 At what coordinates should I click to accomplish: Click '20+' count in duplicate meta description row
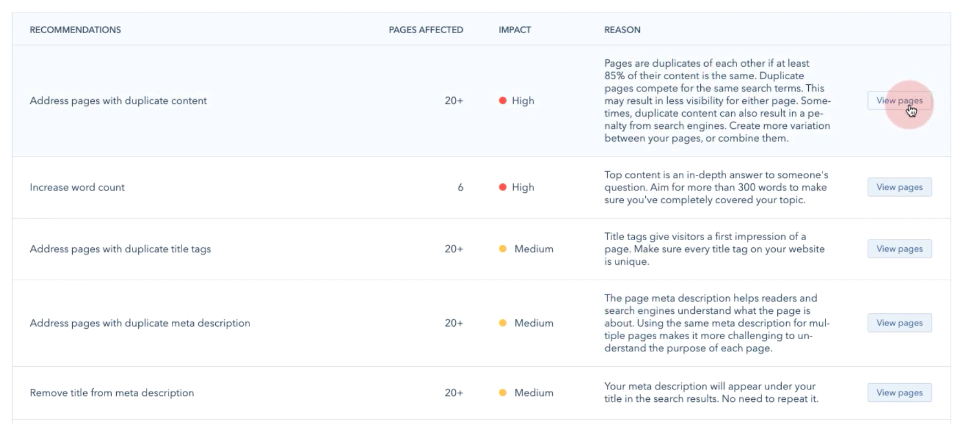pyautogui.click(x=454, y=323)
